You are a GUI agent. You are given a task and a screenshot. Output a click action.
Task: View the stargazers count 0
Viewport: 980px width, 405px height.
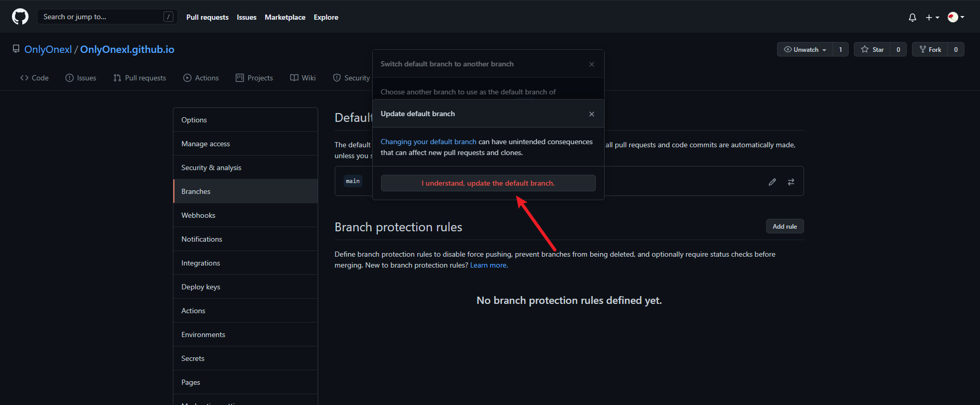coord(898,49)
